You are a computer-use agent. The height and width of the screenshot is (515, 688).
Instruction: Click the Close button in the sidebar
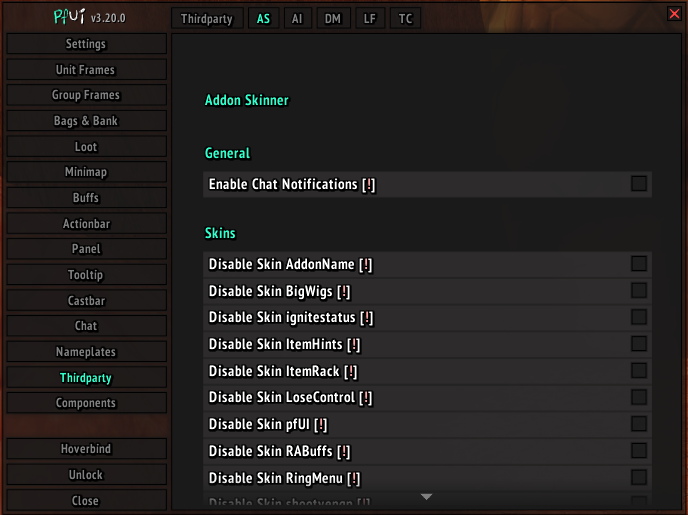click(86, 500)
